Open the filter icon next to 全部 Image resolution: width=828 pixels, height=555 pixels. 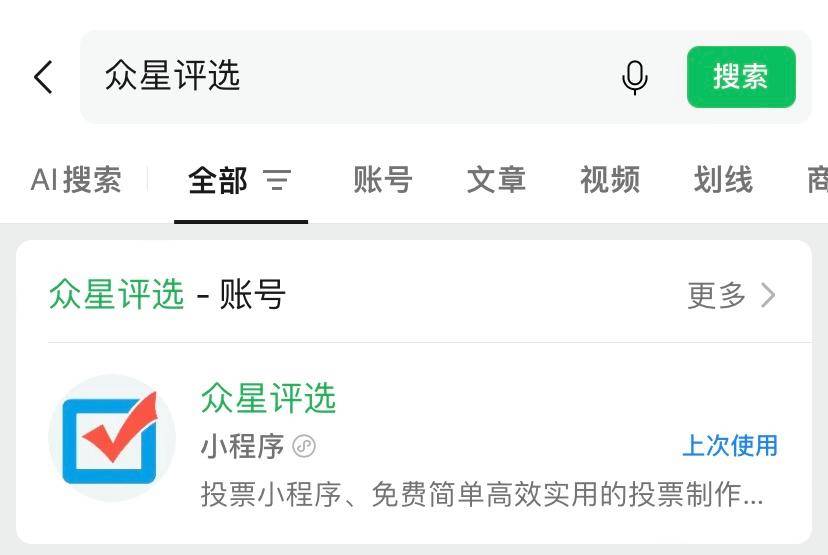point(277,180)
